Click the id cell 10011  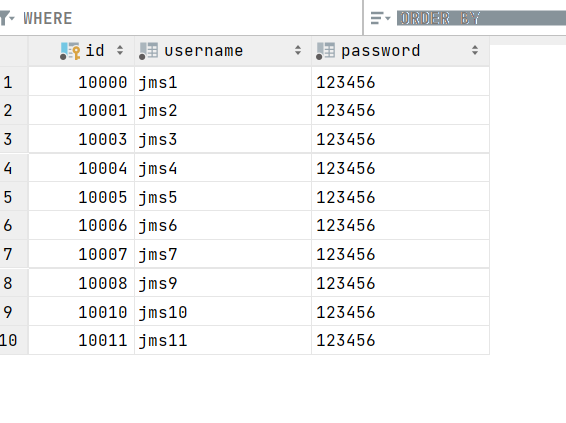point(82,340)
